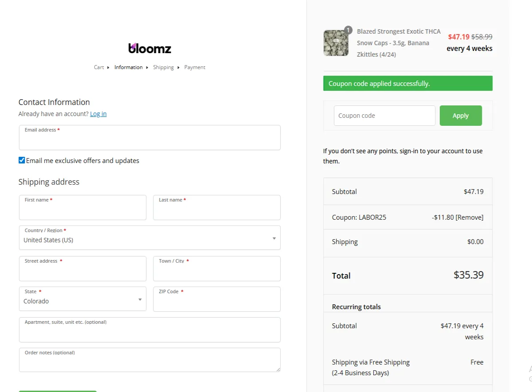Select the Payment breadcrumb step
This screenshot has height=392, width=532.
[x=195, y=67]
